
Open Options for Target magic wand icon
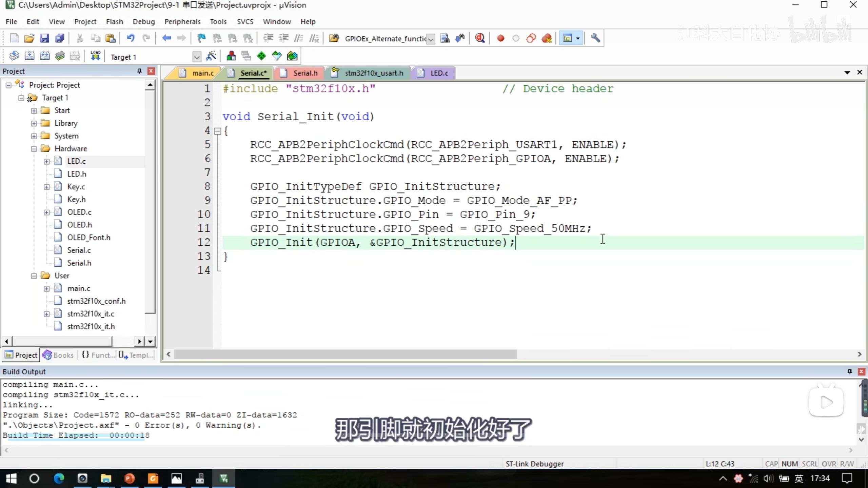pos(211,56)
